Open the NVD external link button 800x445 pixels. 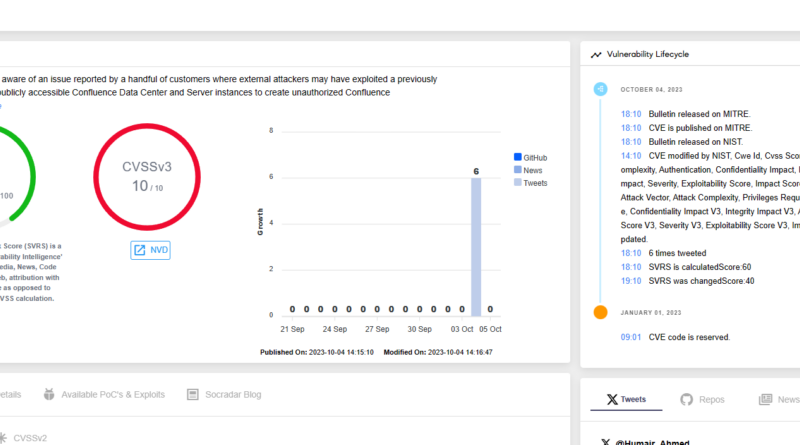click(x=151, y=250)
